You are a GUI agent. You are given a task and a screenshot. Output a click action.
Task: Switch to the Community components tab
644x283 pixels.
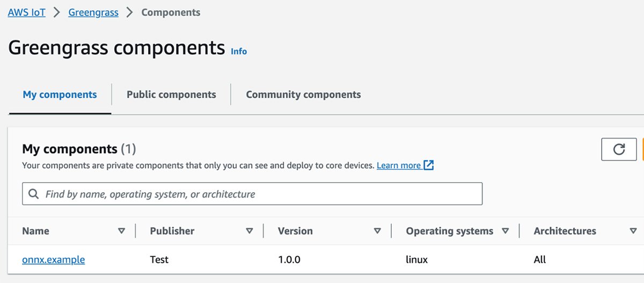click(x=303, y=95)
